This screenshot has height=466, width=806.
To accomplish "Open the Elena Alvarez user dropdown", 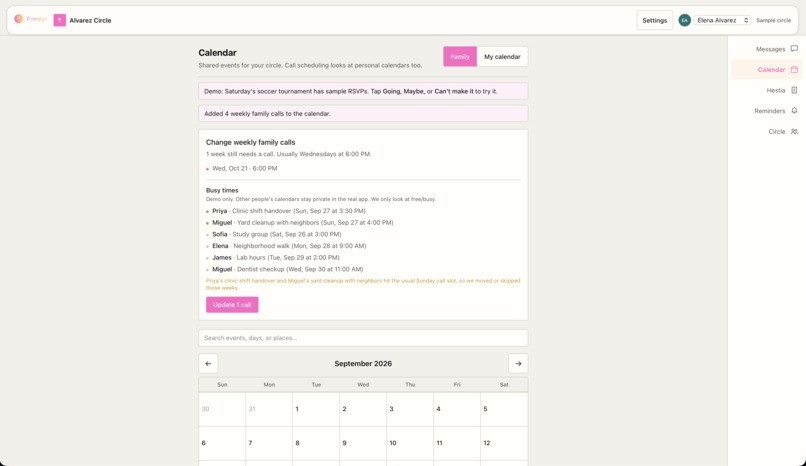I will point(722,20).
